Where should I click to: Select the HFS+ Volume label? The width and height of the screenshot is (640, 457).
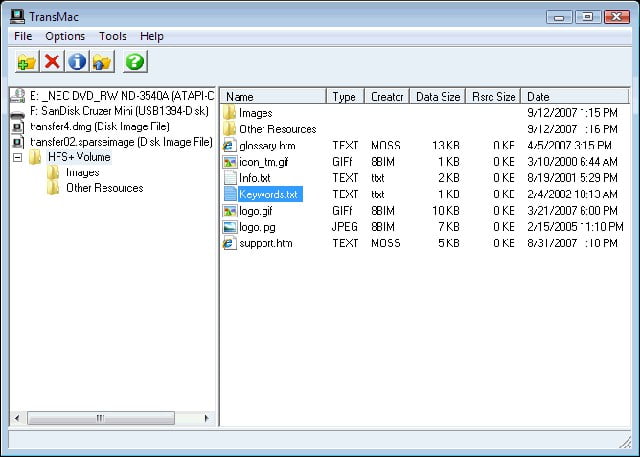tap(79, 157)
